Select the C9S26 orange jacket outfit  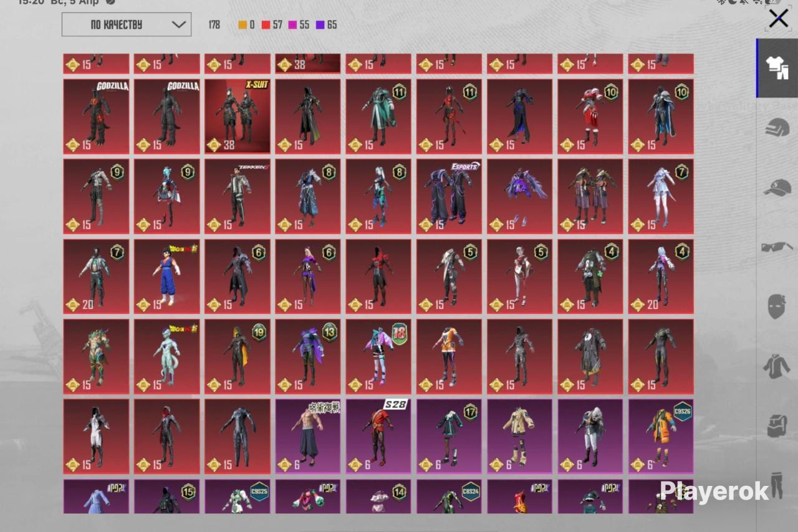pos(661,437)
